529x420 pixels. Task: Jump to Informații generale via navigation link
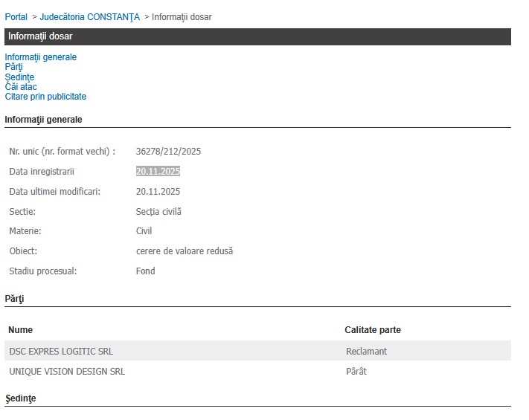click(x=40, y=57)
